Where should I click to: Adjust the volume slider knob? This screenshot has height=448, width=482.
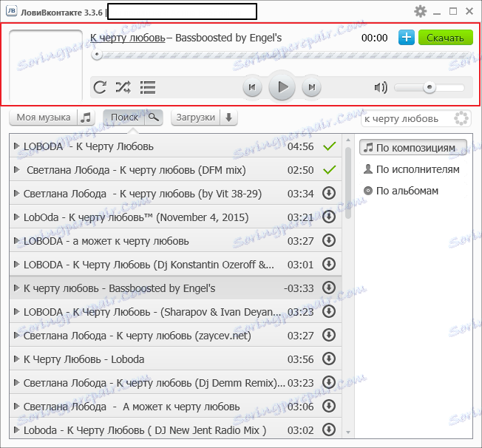tap(430, 87)
